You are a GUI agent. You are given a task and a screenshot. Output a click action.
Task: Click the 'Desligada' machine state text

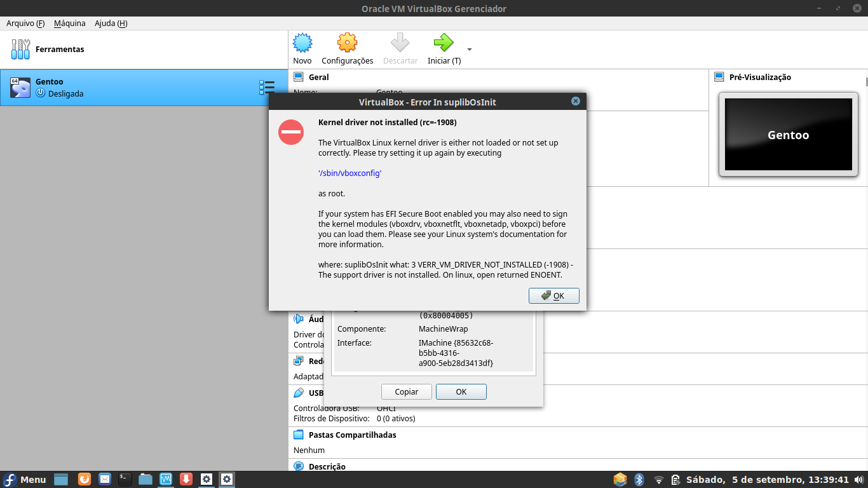(65, 93)
